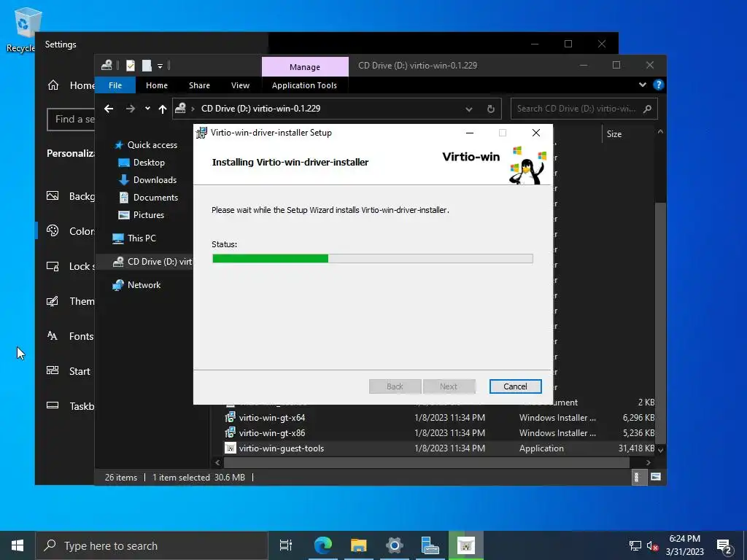Expand the address bar history dropdown
This screenshot has height=560, width=747.
(469, 109)
